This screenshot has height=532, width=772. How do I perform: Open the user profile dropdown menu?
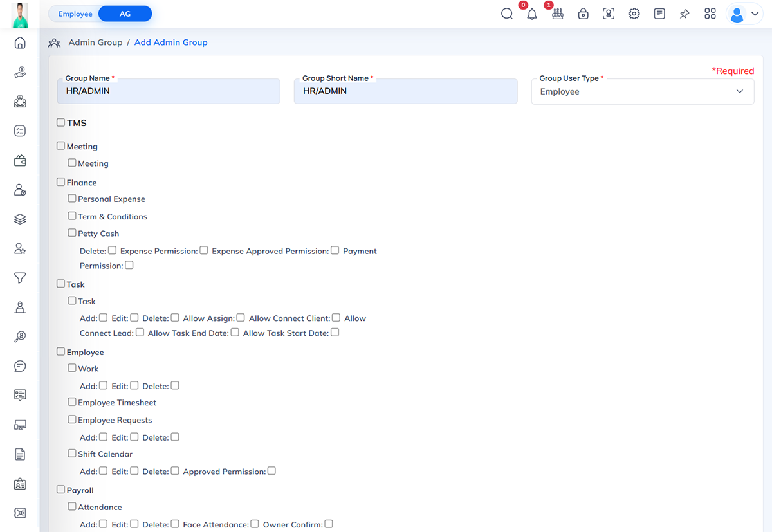point(744,14)
